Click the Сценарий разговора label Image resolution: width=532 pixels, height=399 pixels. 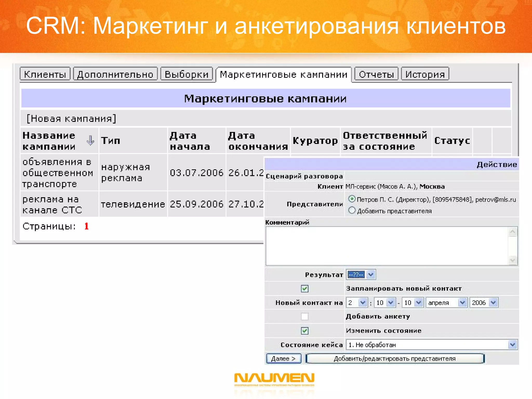(304, 176)
